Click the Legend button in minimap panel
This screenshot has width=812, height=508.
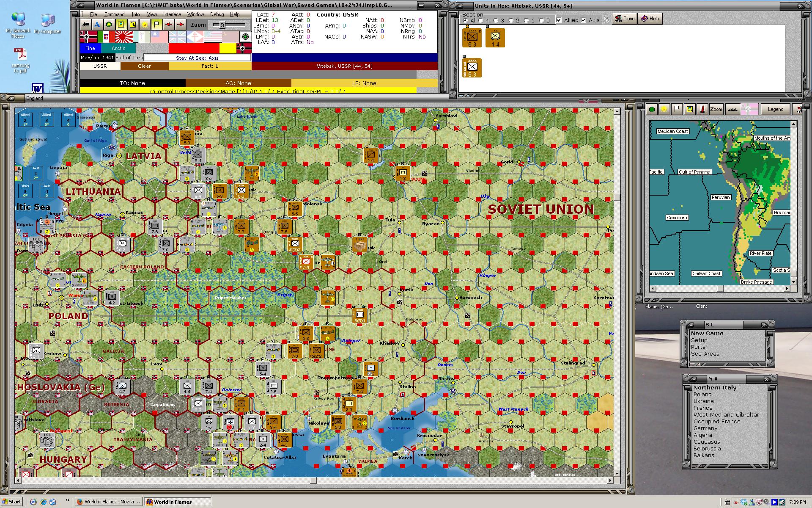(775, 109)
